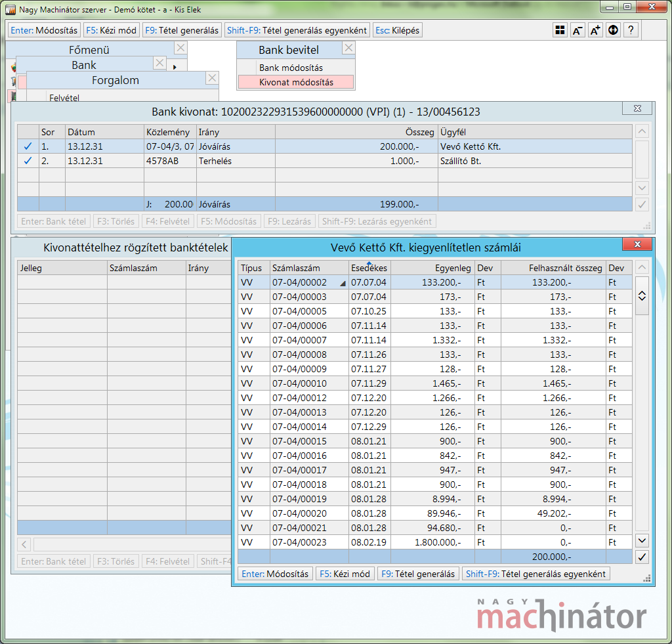Open help with question mark icon
This screenshot has height=644, width=672.
click(x=631, y=30)
